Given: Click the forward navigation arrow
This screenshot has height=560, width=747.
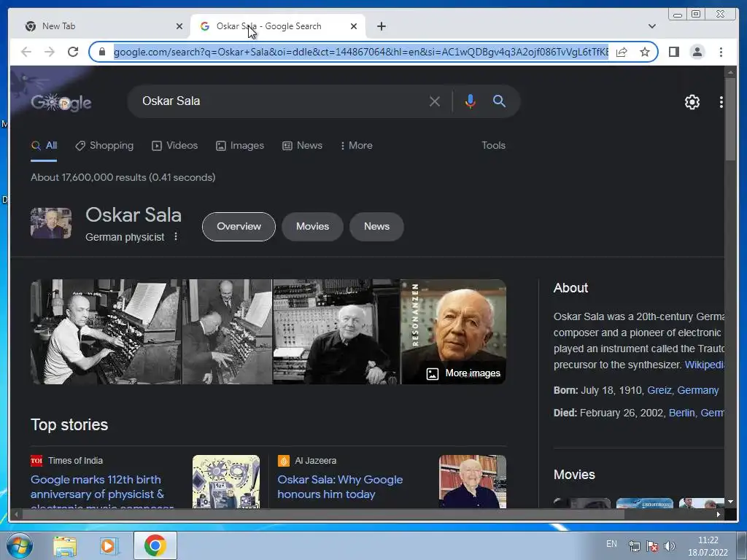Looking at the screenshot, I should [x=50, y=52].
